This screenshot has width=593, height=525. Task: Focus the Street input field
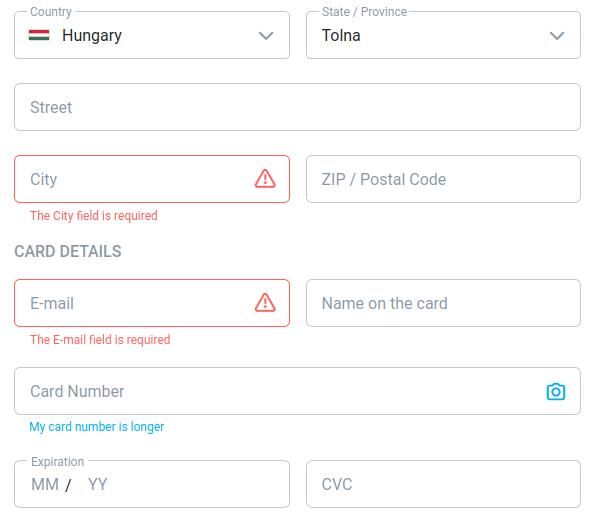297,107
